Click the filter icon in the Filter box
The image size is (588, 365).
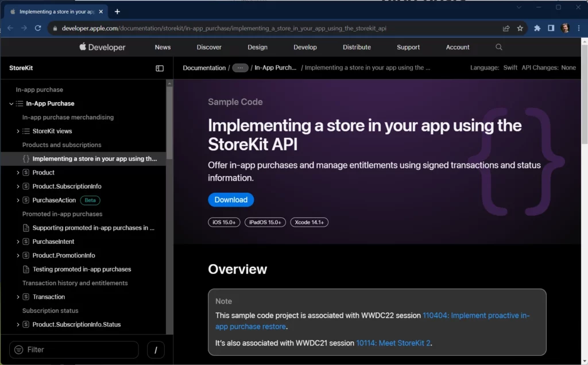18,350
